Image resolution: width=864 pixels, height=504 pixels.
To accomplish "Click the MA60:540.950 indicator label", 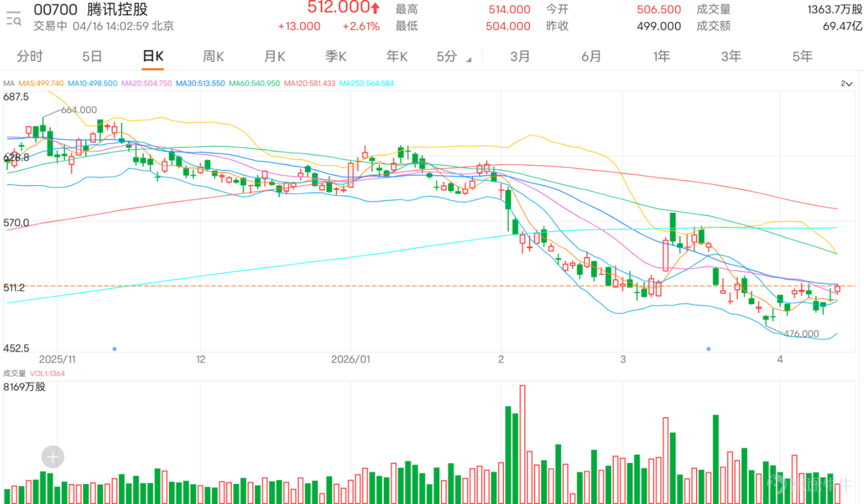I will click(254, 84).
